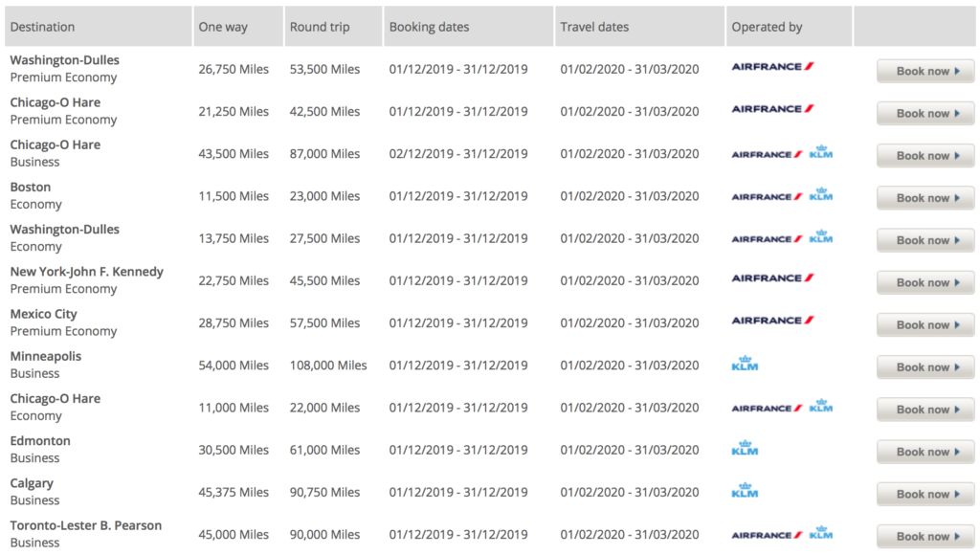Click the One way column header
This screenshot has width=980, height=555.
tap(224, 27)
